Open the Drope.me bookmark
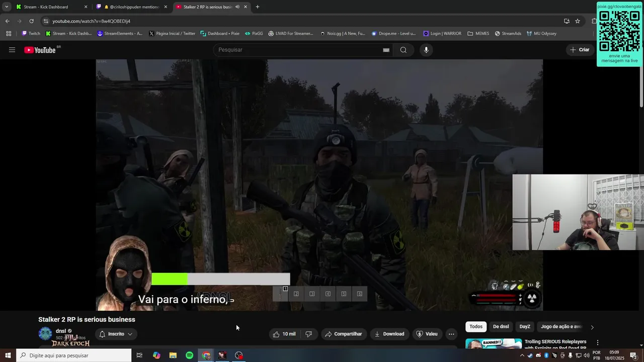This screenshot has height=362, width=644. click(393, 34)
